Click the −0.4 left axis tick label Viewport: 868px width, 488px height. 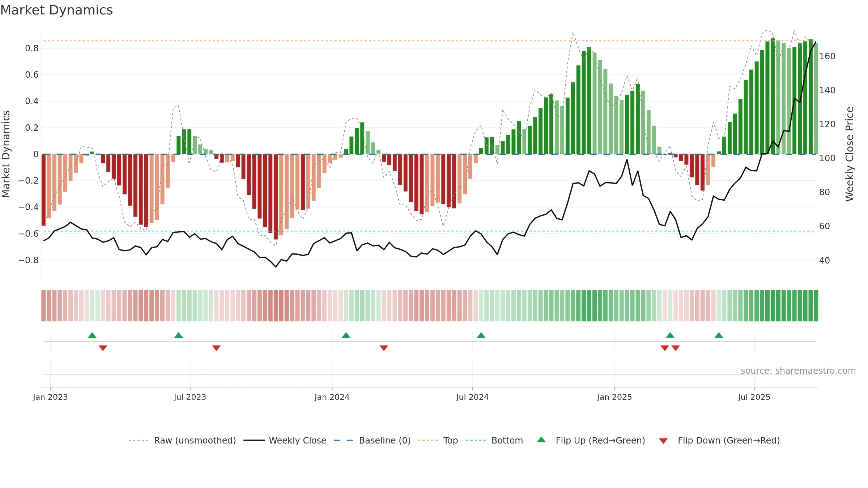point(29,207)
